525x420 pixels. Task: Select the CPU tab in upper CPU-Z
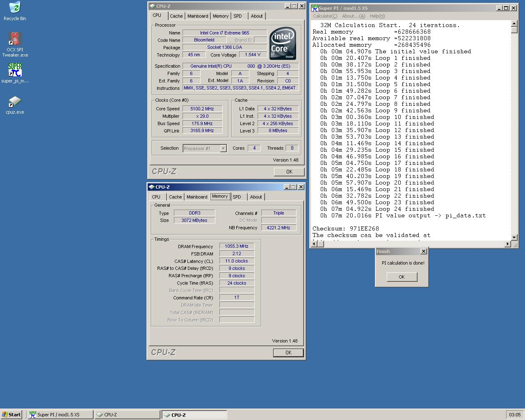pyautogui.click(x=157, y=16)
